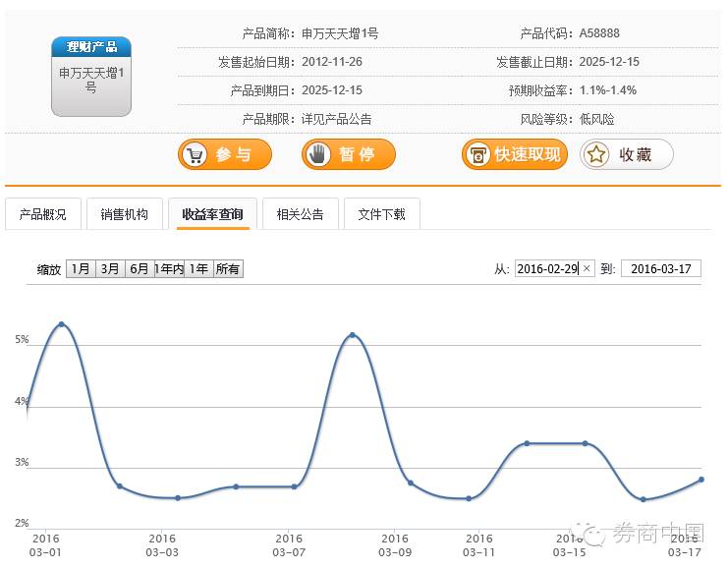Show 所有 data in chart

[x=228, y=268]
